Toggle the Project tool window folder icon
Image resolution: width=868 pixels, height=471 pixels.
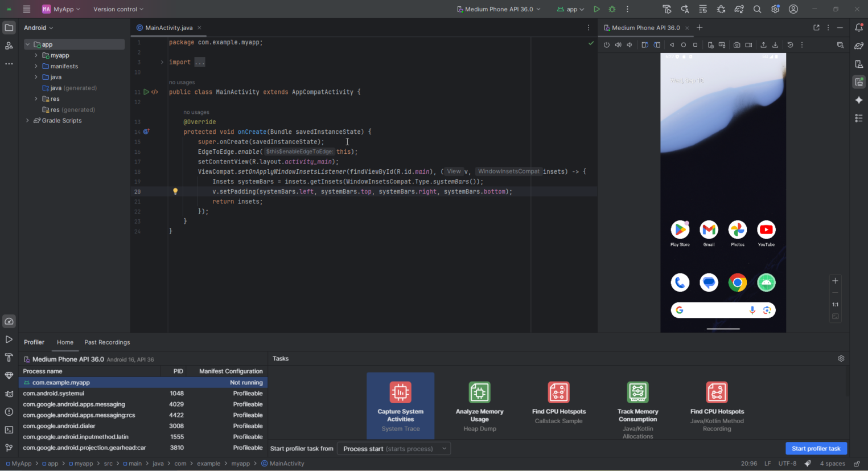(x=9, y=27)
